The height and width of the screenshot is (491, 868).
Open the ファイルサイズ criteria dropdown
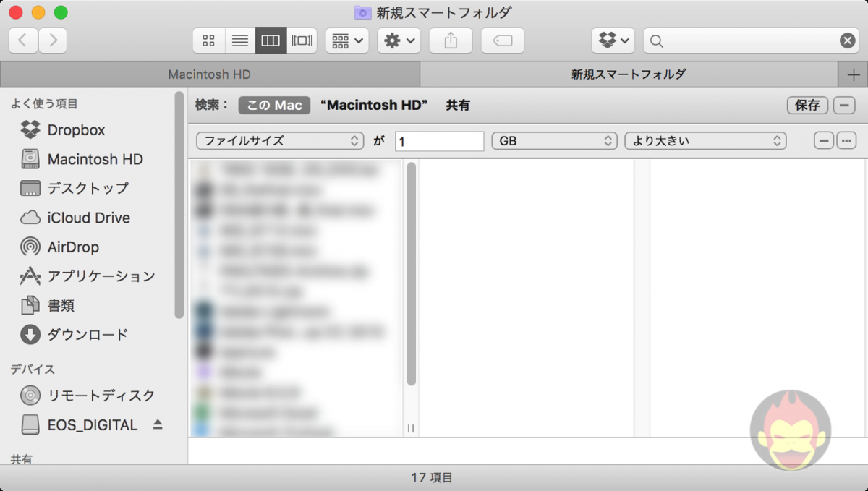[x=279, y=140]
